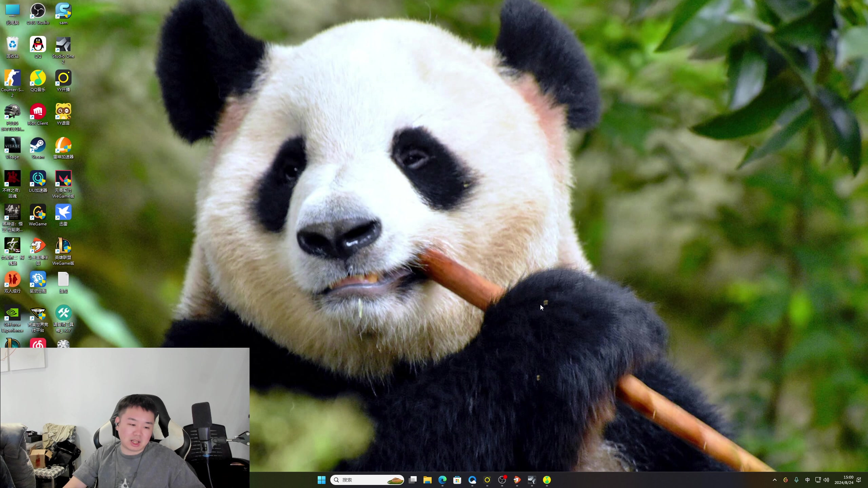Click the taskbar 搜索 search box

[x=367, y=480]
